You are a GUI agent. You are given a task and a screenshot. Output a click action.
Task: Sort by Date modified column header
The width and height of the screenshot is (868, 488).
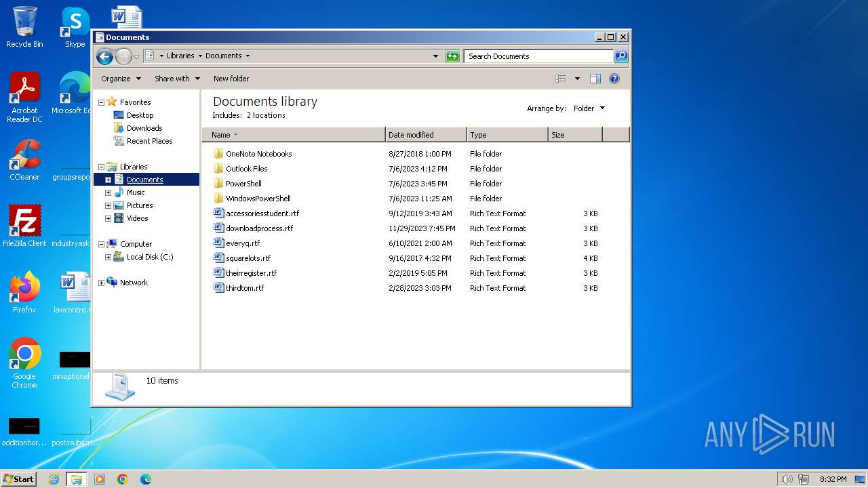click(x=426, y=135)
